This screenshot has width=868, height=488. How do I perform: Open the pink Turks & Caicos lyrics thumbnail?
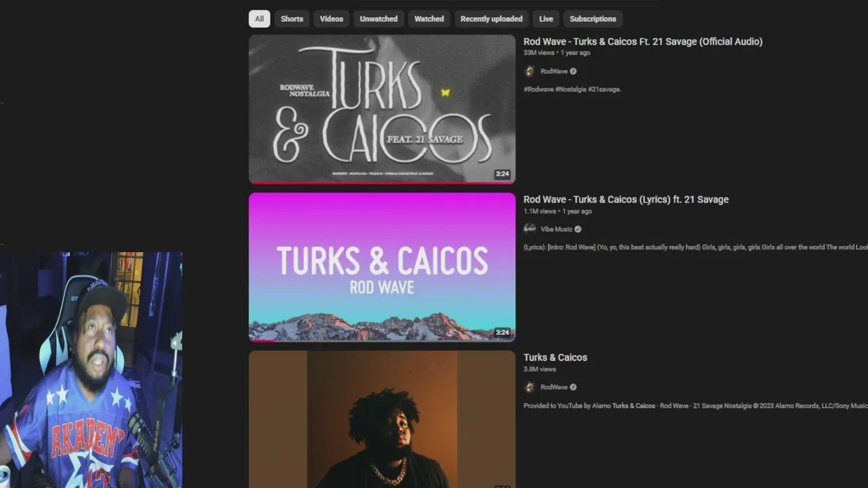point(382,267)
